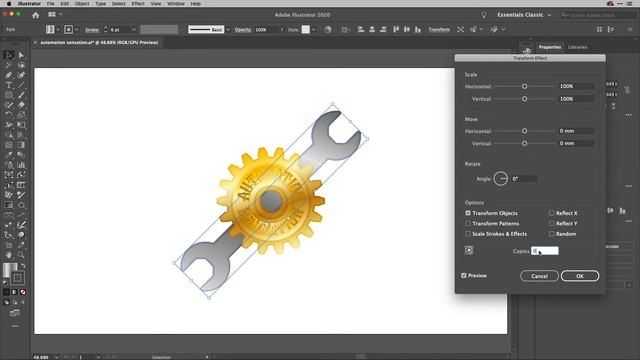Select the Rectangle tool
The height and width of the screenshot is (360, 640).
pos(9,95)
